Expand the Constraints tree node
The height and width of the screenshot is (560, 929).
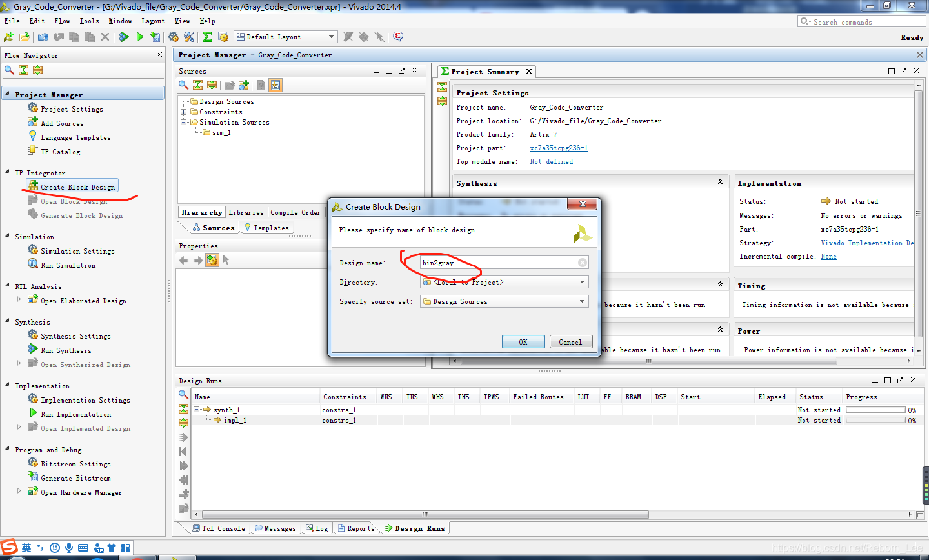(184, 112)
